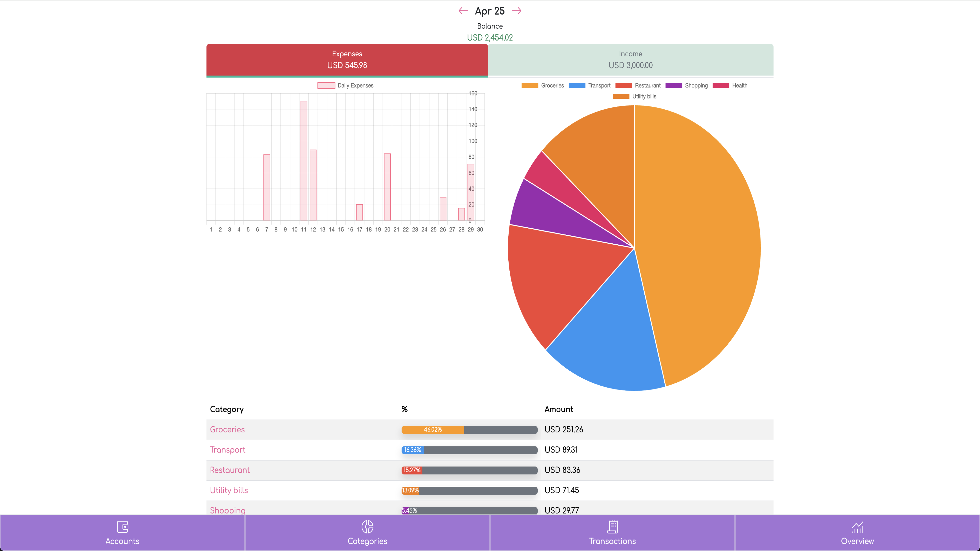Click the Utility bills 13.09% progress bar
Image resolution: width=980 pixels, height=551 pixels.
tap(470, 491)
